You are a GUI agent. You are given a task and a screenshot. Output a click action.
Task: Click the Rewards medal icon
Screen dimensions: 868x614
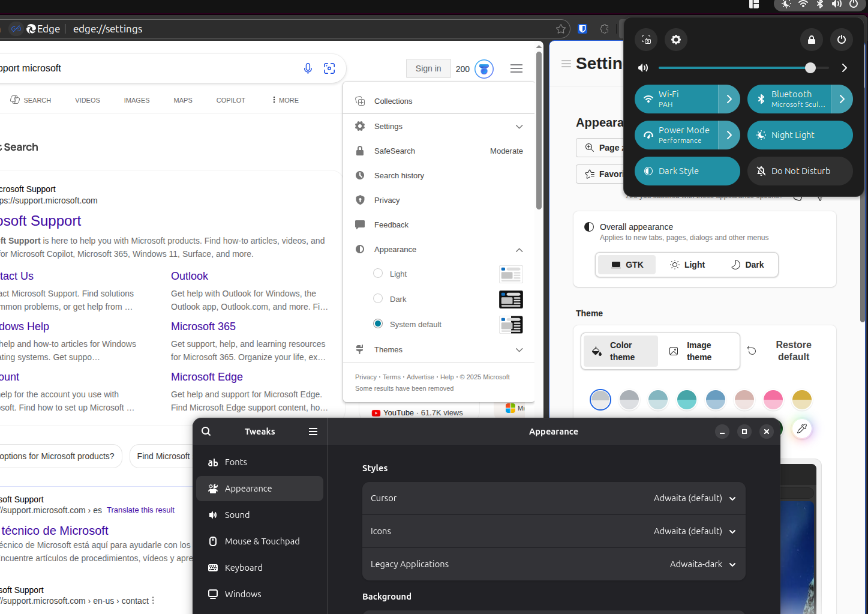(x=484, y=69)
